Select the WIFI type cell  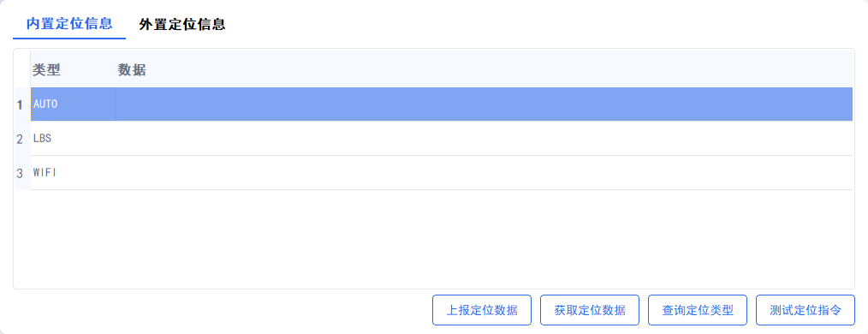73,173
